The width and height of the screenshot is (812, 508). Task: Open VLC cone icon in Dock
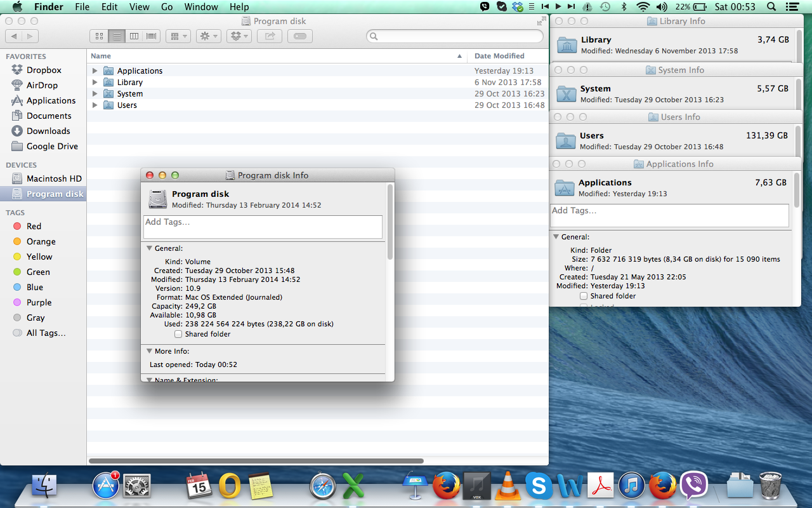[507, 486]
